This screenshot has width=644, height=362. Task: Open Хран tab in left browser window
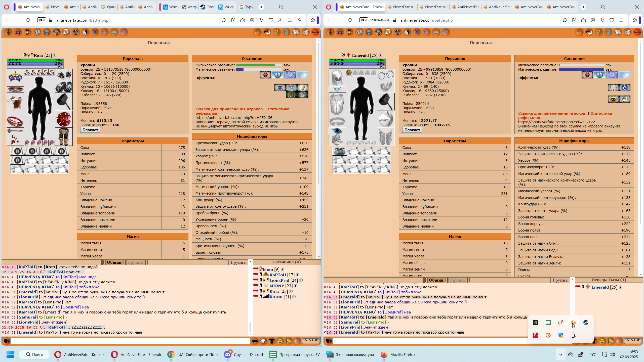click(x=108, y=7)
